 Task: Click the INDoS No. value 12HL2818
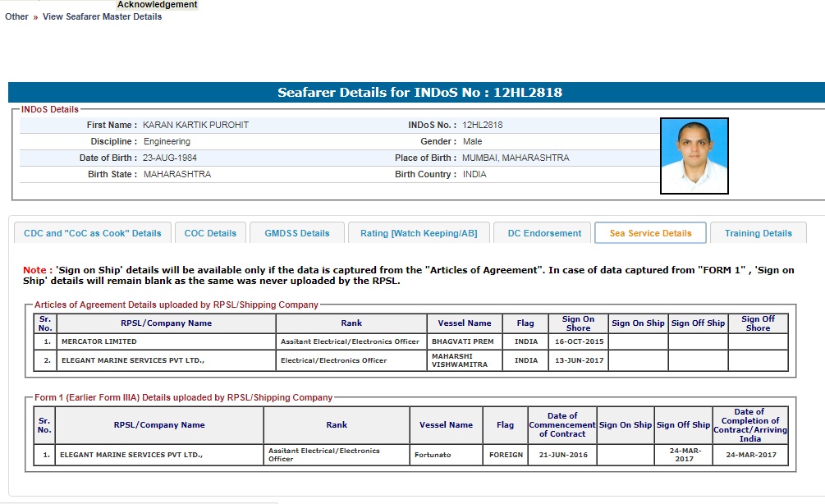tap(483, 126)
